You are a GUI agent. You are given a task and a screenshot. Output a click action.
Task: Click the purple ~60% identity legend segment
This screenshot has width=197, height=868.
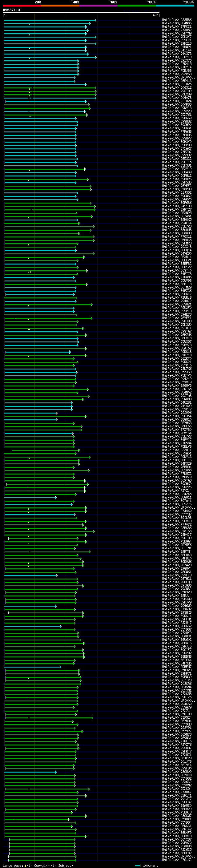tap(98, 6)
